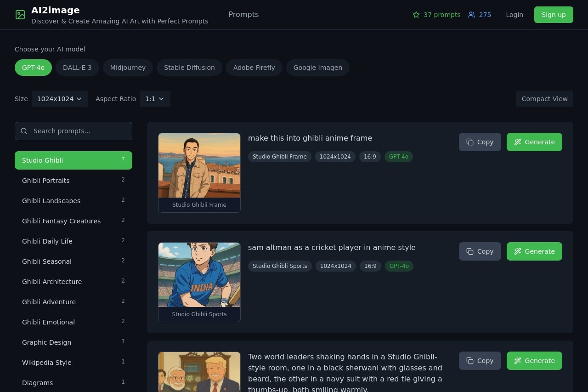Click the GPT-4o tag on the ghibli frame card
This screenshot has width=588, height=392.
pos(399,157)
